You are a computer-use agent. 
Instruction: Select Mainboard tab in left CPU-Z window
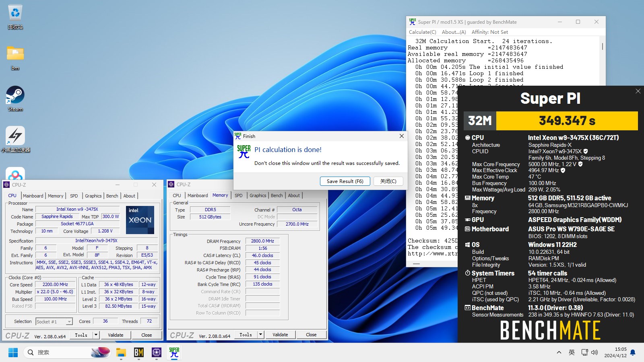click(x=33, y=196)
